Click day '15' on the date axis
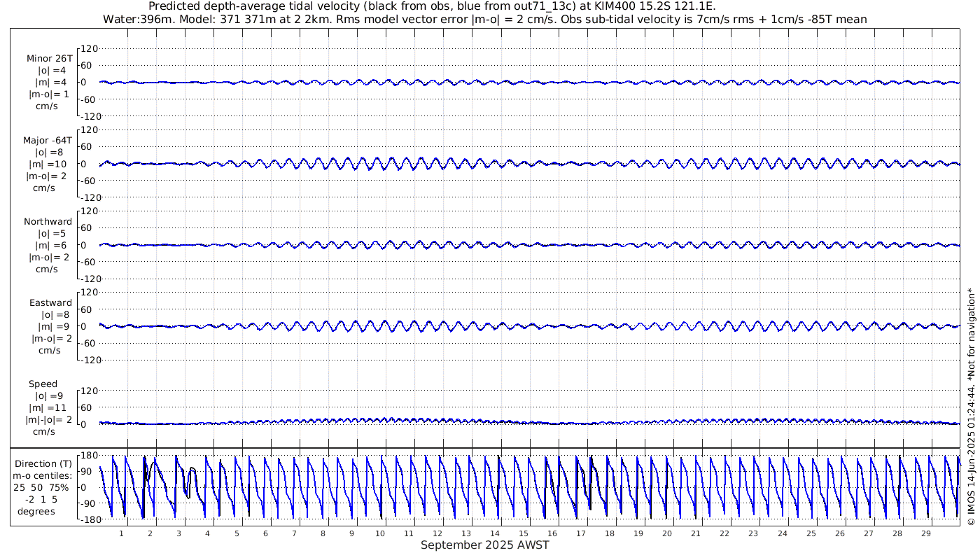Screen dimensions: 980x560 524,533
